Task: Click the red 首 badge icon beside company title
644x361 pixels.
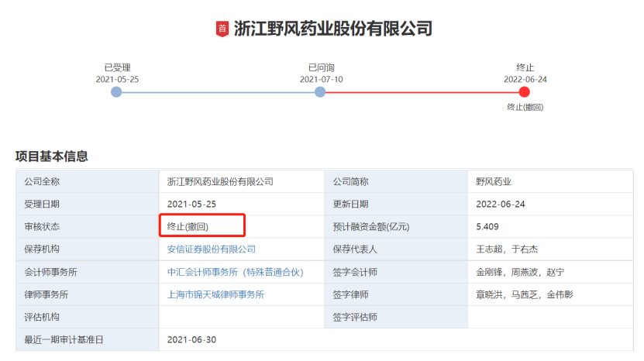Action: coord(222,29)
